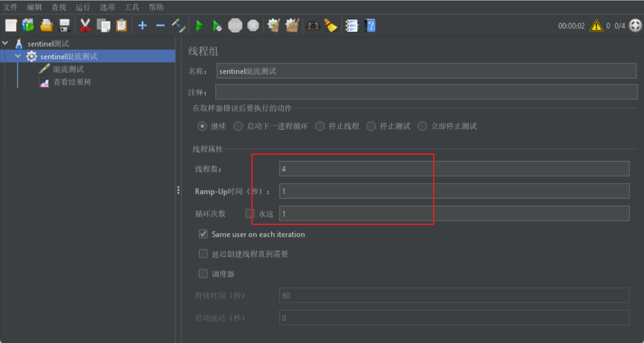Clear results with single broom-gear icon

(x=273, y=26)
